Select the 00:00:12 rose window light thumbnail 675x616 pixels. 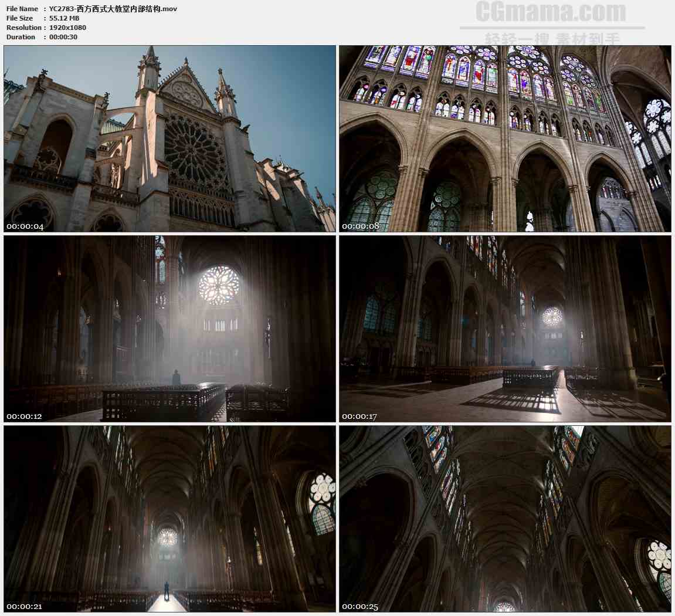click(169, 329)
